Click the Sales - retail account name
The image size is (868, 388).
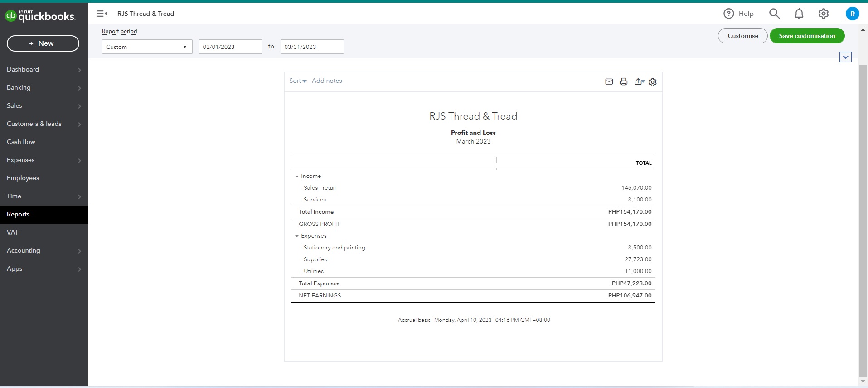pyautogui.click(x=320, y=188)
